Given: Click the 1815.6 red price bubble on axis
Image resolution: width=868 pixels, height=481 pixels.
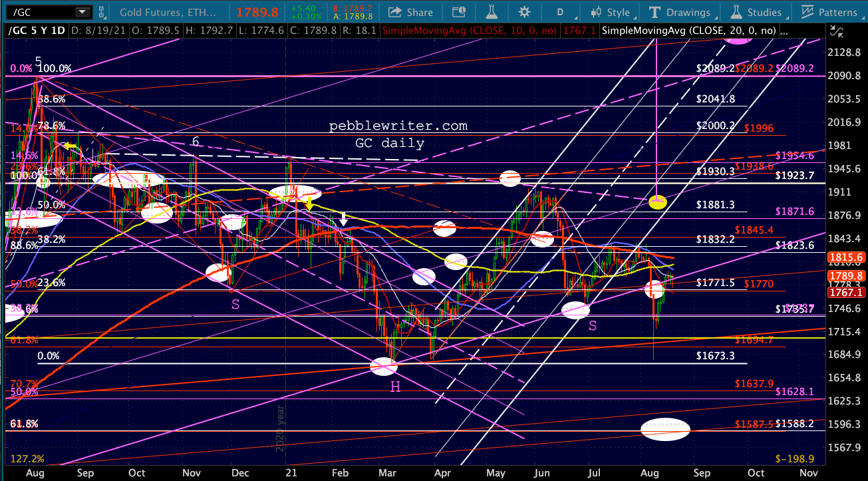Looking at the screenshot, I should 846,257.
